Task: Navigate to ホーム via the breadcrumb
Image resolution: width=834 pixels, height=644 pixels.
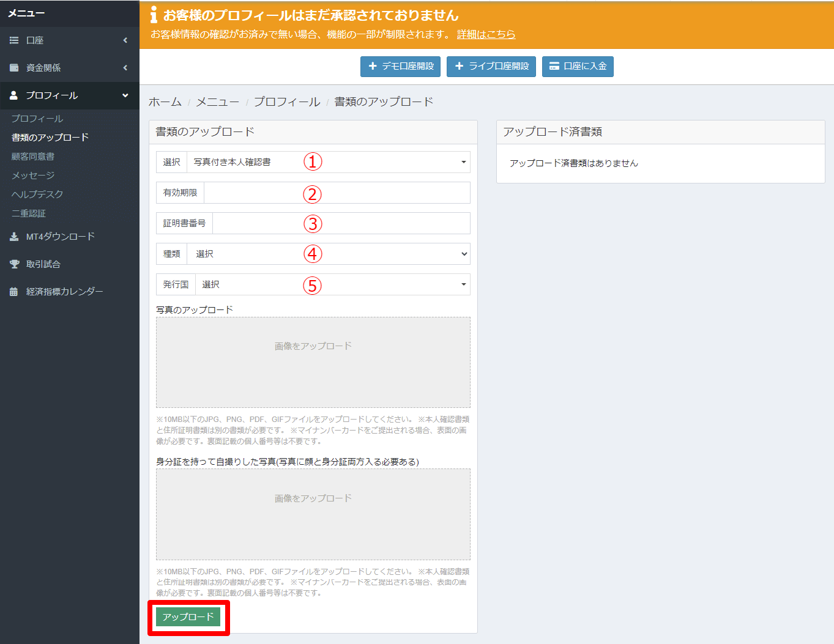Action: [x=165, y=101]
